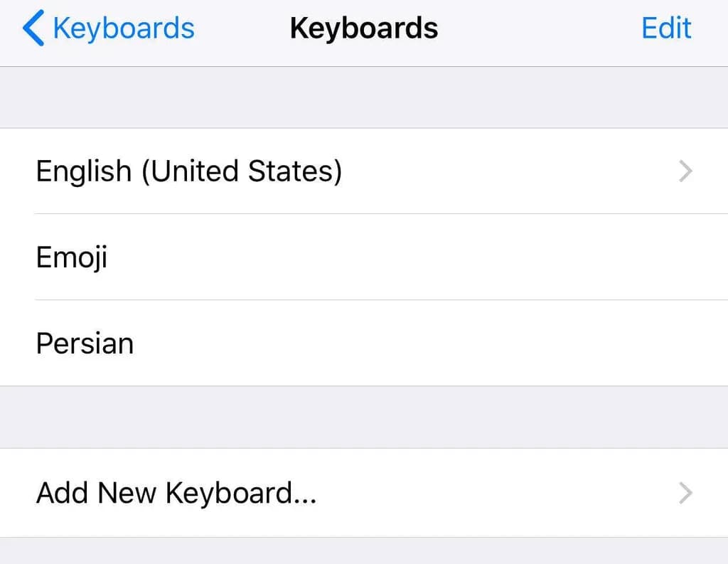Tap the chevron on the English row
Screen dimensions: 728x564
tap(685, 171)
